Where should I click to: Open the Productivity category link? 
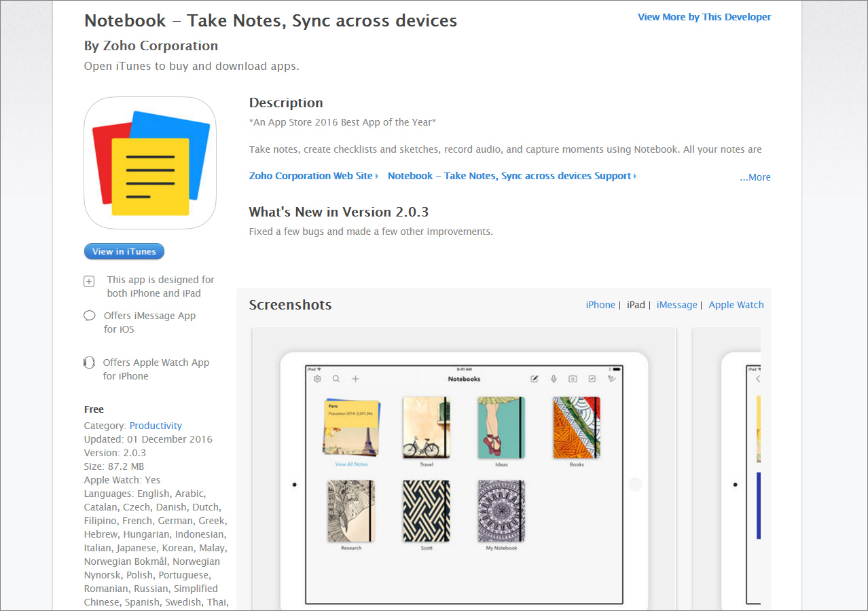[x=156, y=426]
